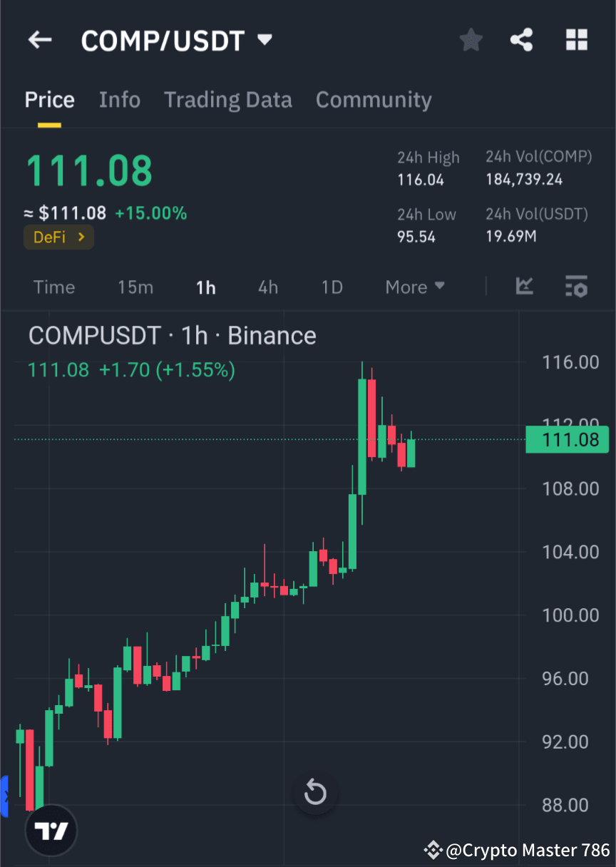Open the trading pairs grid view
This screenshot has height=867, width=616.
click(x=576, y=40)
